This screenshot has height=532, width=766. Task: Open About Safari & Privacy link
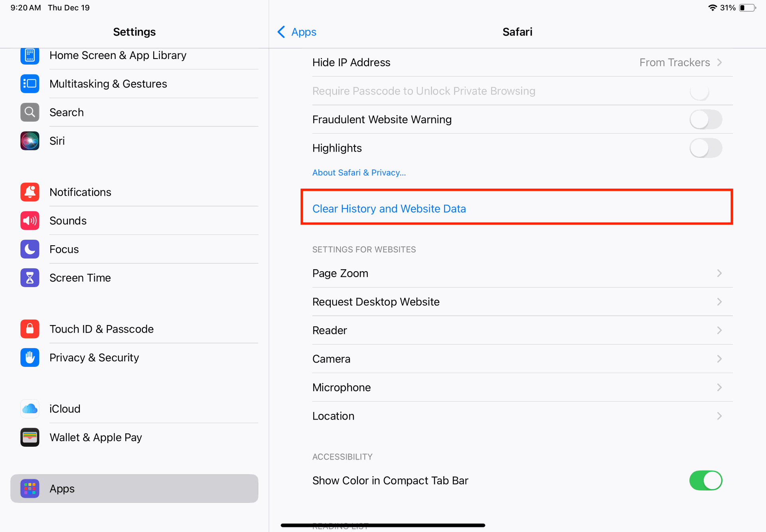pos(359,173)
